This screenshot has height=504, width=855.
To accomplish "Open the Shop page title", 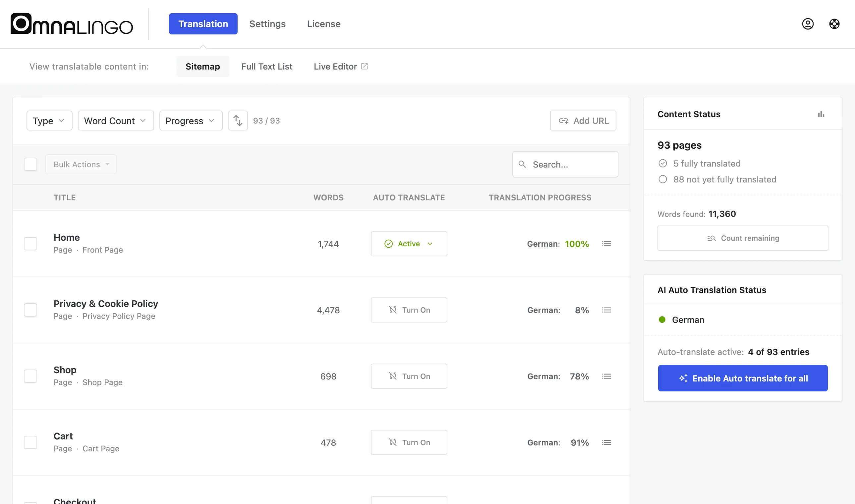I will 65,370.
